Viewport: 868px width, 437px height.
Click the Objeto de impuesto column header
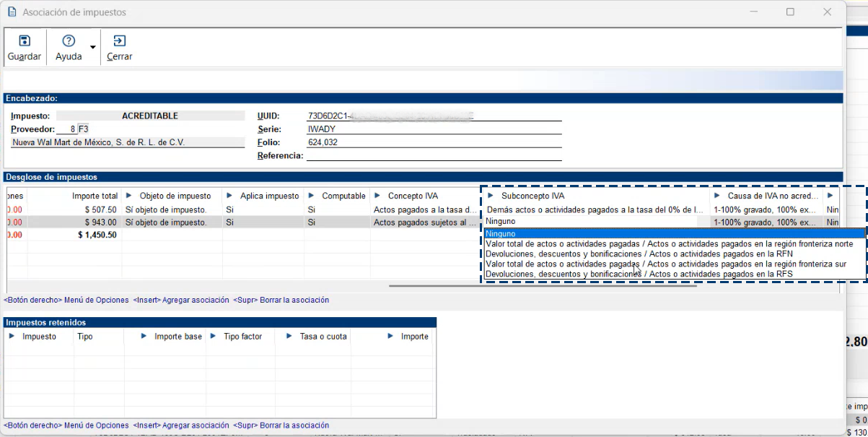pos(175,196)
